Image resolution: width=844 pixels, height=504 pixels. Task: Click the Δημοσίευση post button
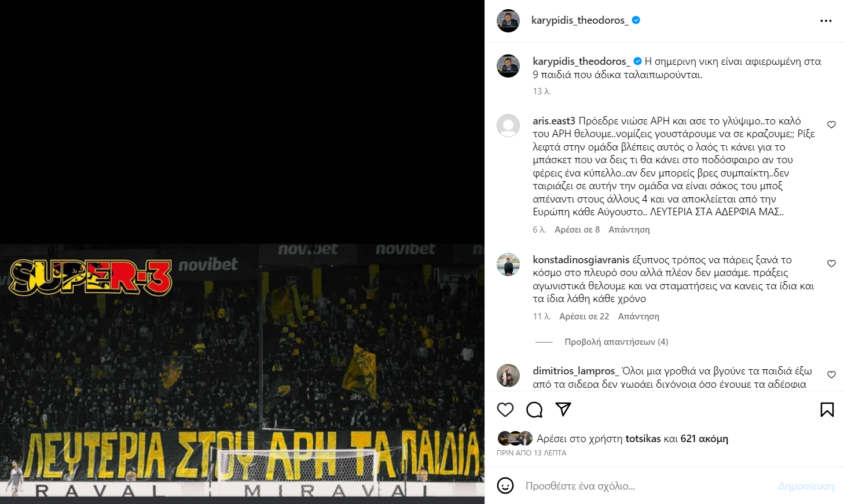pyautogui.click(x=806, y=486)
